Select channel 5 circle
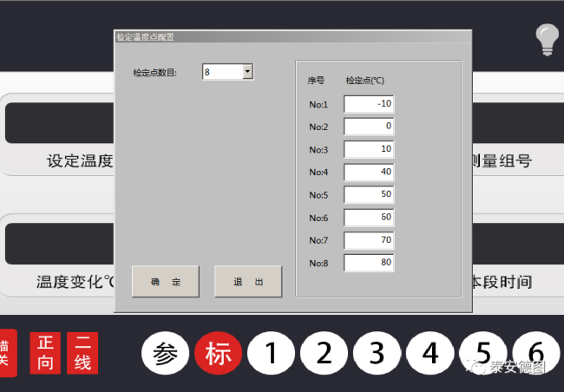Screen dimensions: 564x392 pyautogui.click(x=482, y=353)
